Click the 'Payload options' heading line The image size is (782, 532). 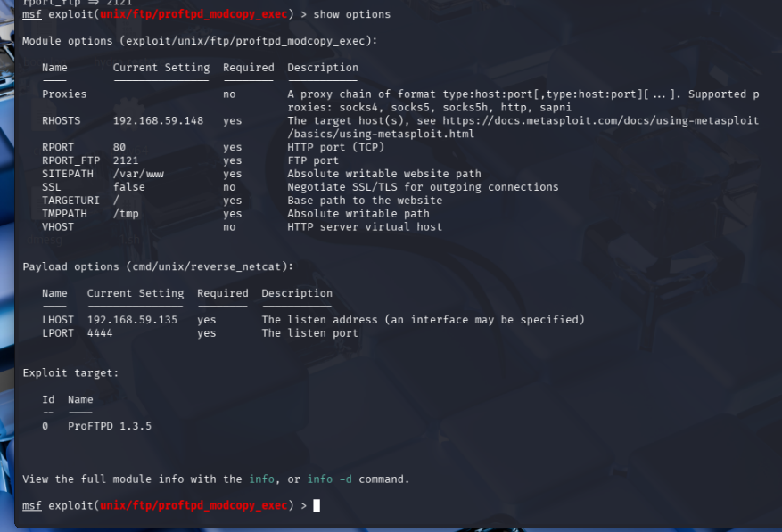pyautogui.click(x=158, y=266)
